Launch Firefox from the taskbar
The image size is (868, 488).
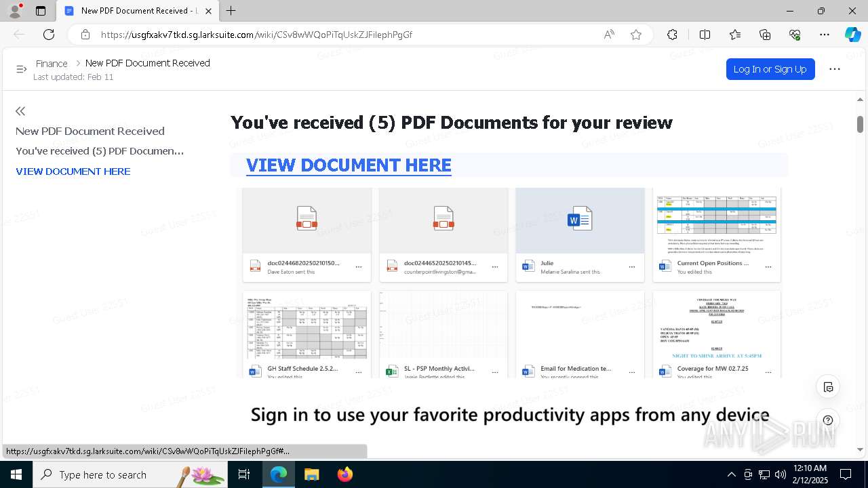[344, 474]
